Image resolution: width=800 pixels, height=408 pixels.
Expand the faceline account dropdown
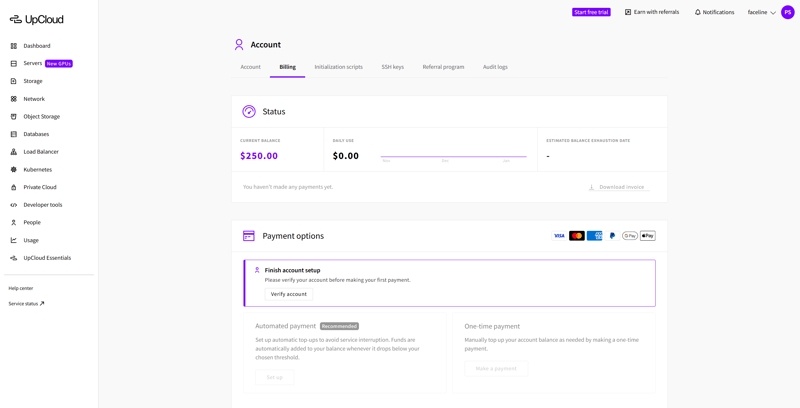click(762, 12)
